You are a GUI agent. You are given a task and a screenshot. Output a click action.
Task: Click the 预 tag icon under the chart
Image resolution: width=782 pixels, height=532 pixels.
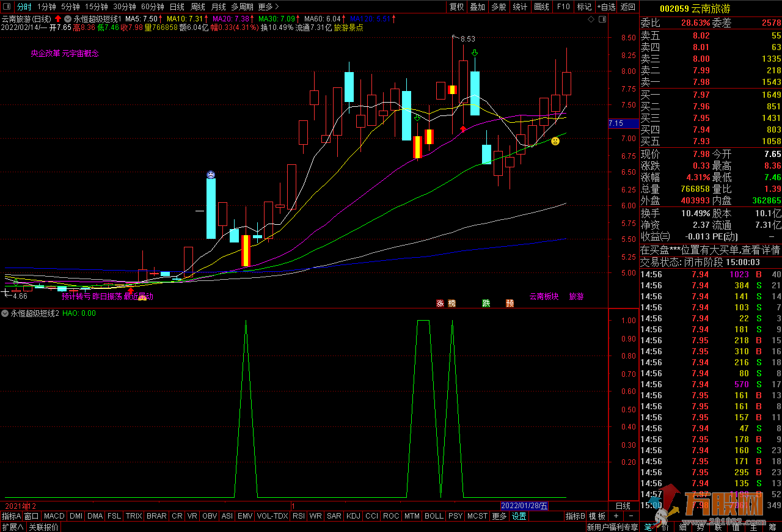pos(510,303)
